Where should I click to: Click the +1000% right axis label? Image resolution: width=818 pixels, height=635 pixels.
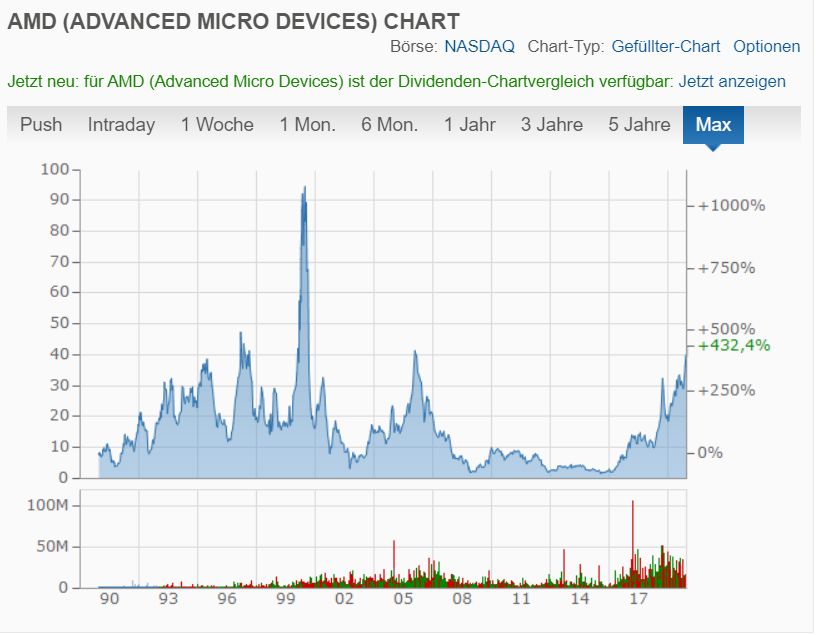pyautogui.click(x=731, y=206)
